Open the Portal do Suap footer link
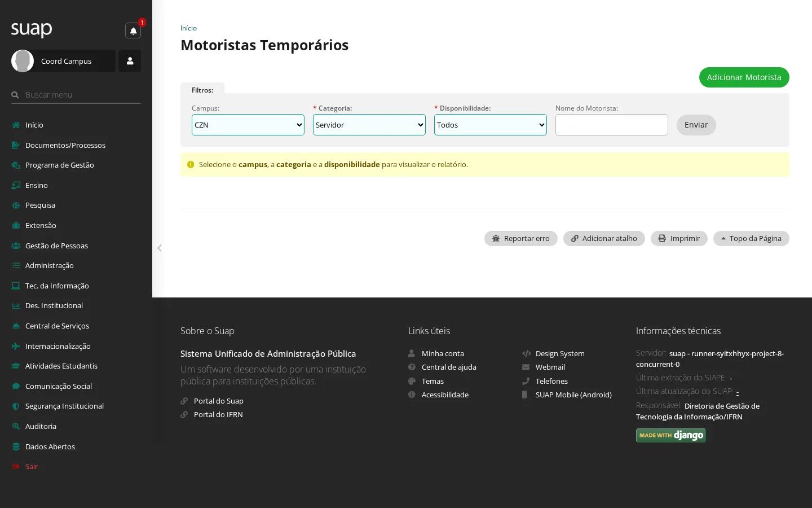The image size is (812, 508). [x=219, y=401]
